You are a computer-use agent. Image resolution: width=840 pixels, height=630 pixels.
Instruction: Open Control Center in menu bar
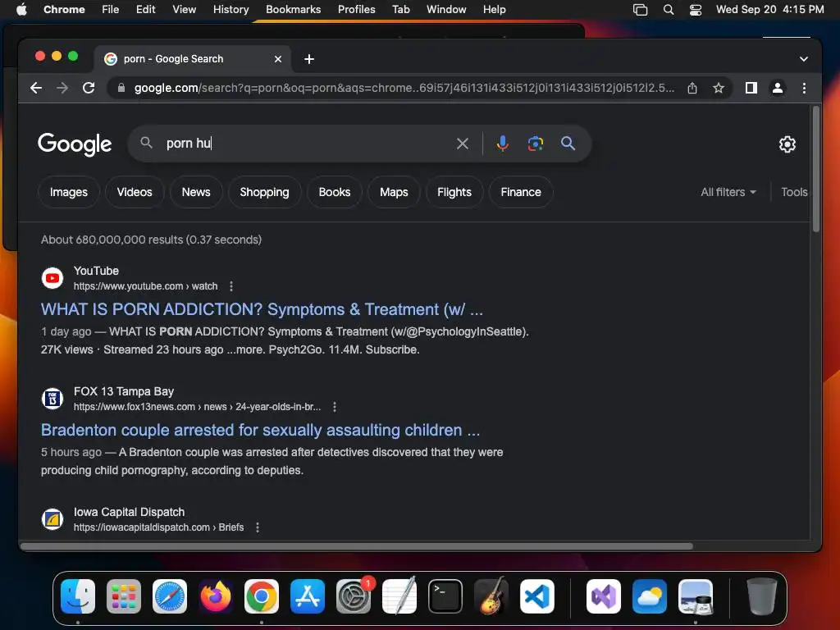[x=696, y=9]
